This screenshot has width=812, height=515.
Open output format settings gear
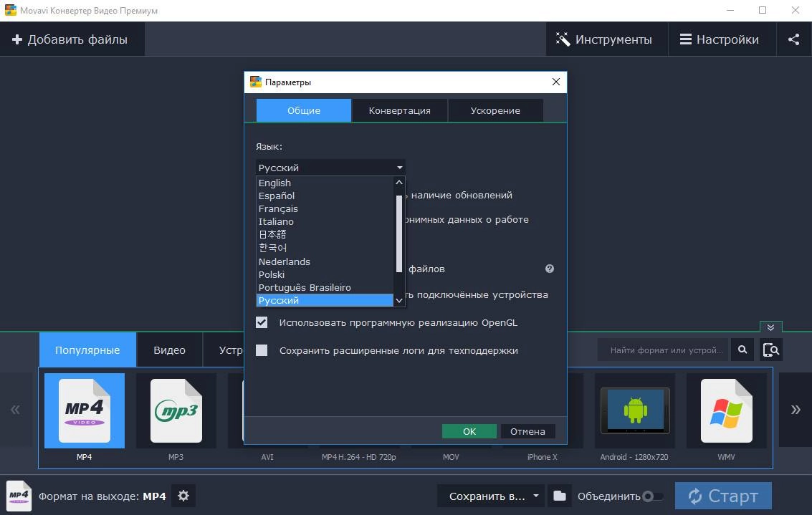pyautogui.click(x=183, y=496)
